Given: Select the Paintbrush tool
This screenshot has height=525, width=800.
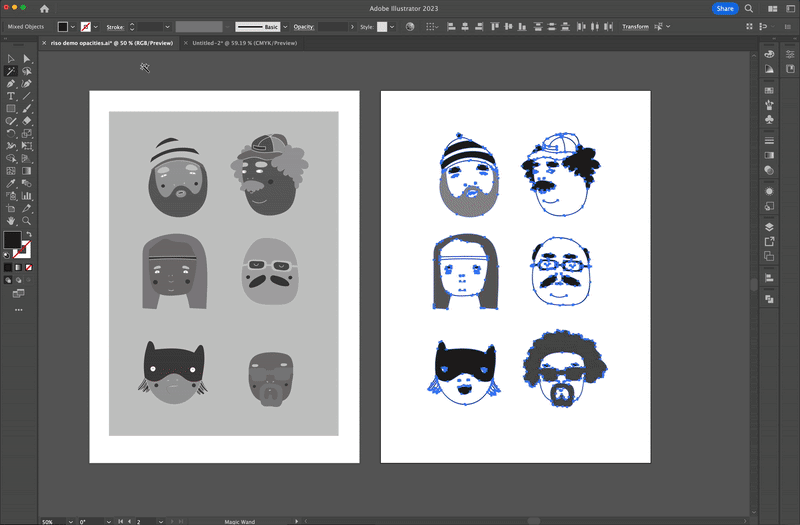Looking at the screenshot, I should click(x=27, y=109).
